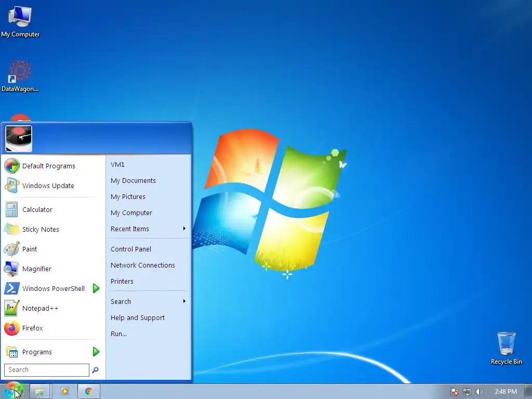Click the search magnifier icon
The width and height of the screenshot is (532, 399).
pyautogui.click(x=96, y=370)
